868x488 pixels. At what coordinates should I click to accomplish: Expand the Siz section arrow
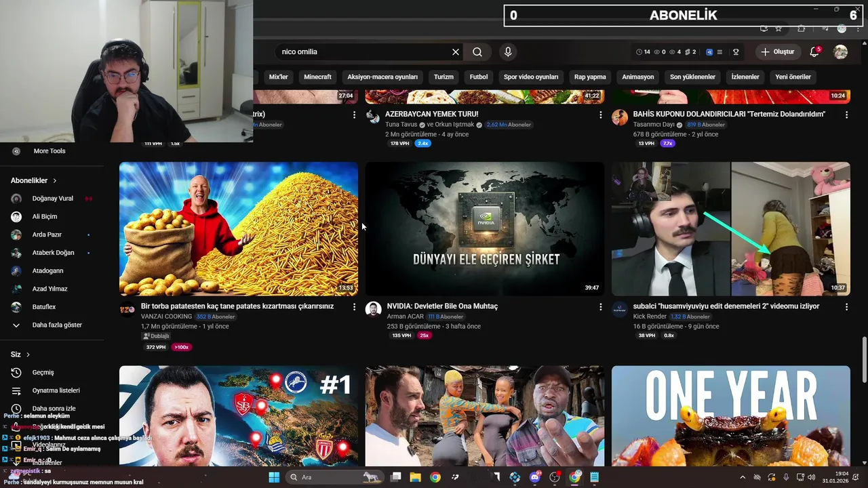(28, 354)
